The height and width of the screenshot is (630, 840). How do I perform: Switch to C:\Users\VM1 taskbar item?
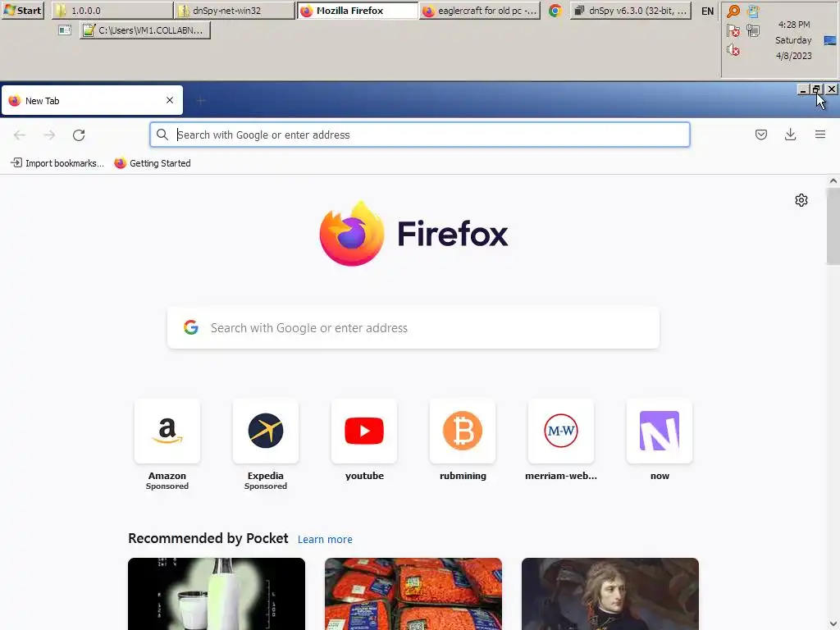click(144, 30)
